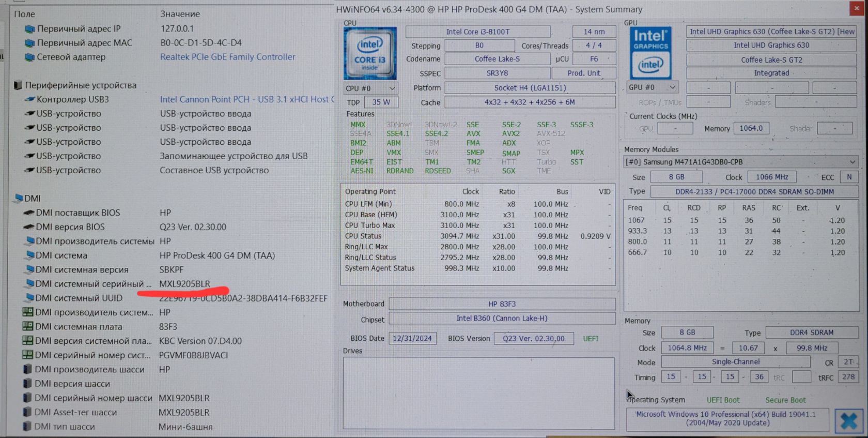Click the serial value MXL9205BLR for DMI системный серийный
This screenshot has height=438, width=868.
point(185,284)
